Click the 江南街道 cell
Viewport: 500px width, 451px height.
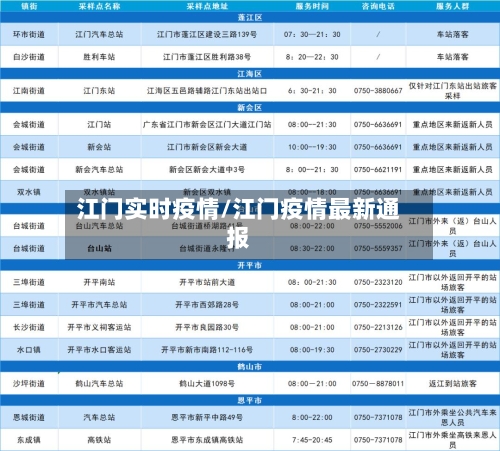coord(29,91)
